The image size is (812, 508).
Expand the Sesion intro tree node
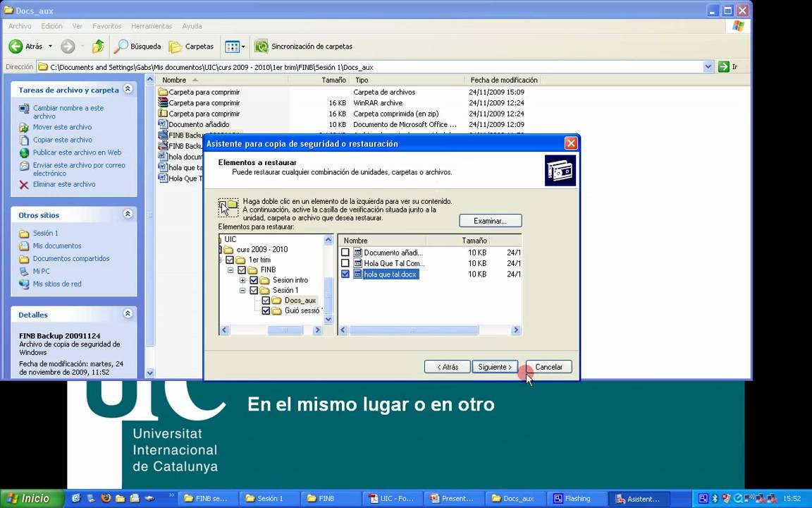pos(242,280)
